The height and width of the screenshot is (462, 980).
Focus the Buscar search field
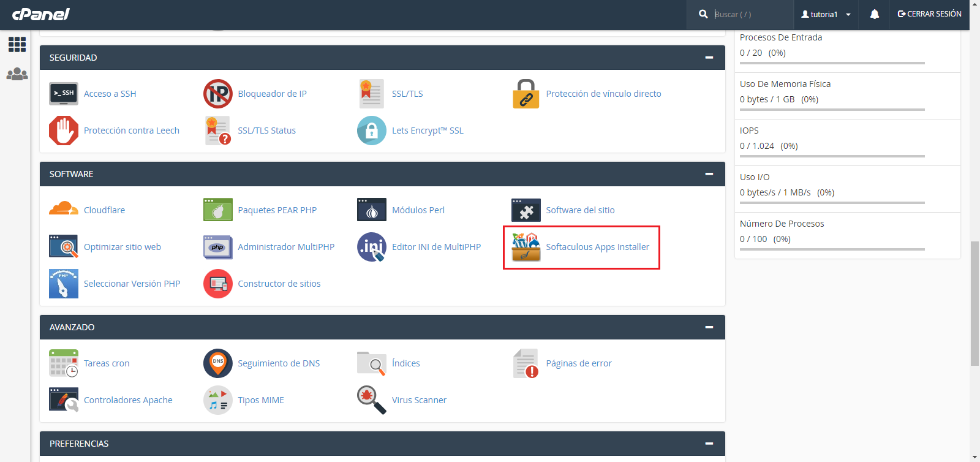coord(750,14)
